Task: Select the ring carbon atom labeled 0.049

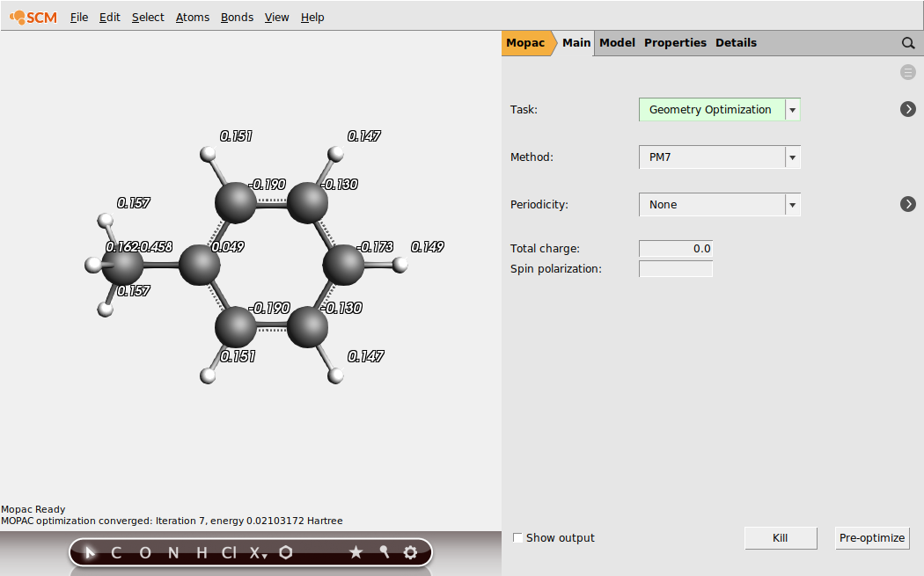Action: (199, 265)
